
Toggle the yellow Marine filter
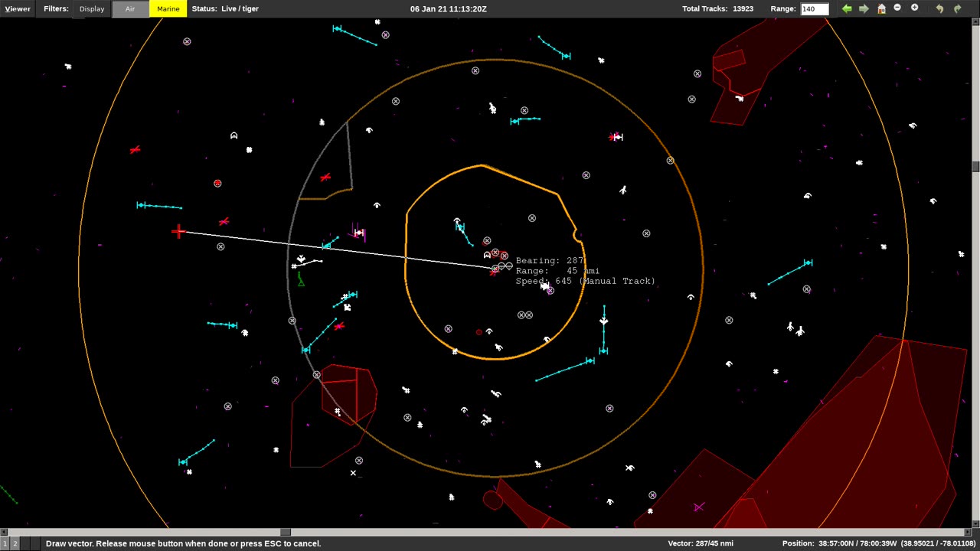click(x=168, y=8)
